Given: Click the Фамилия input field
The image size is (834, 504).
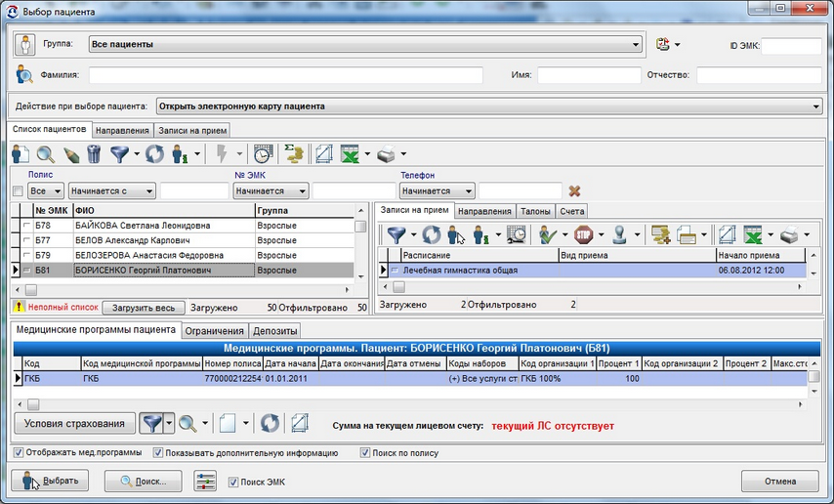Looking at the screenshot, I should coord(285,75).
